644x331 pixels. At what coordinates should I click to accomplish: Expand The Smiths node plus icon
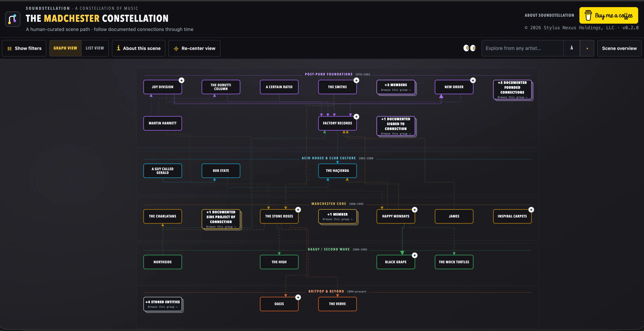point(356,80)
